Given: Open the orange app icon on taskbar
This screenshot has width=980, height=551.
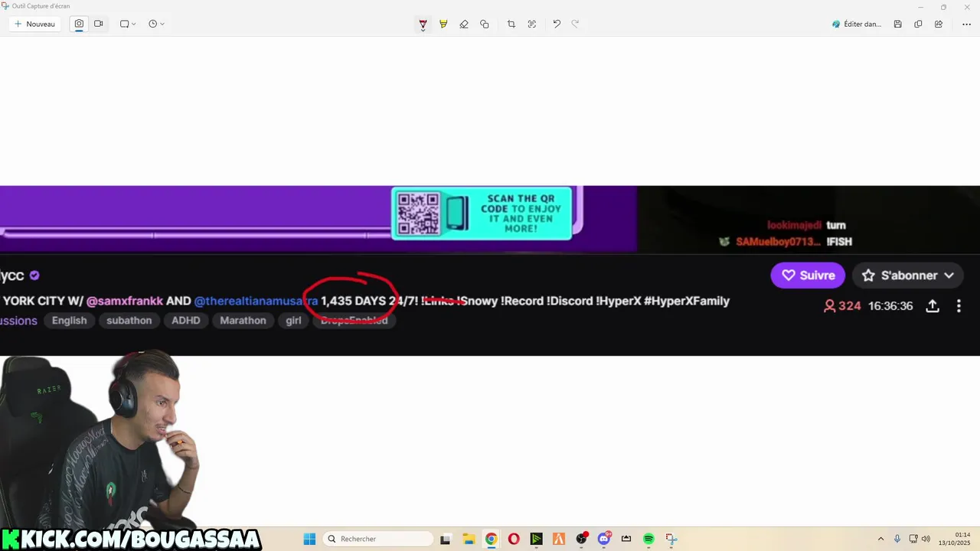Looking at the screenshot, I should (559, 539).
